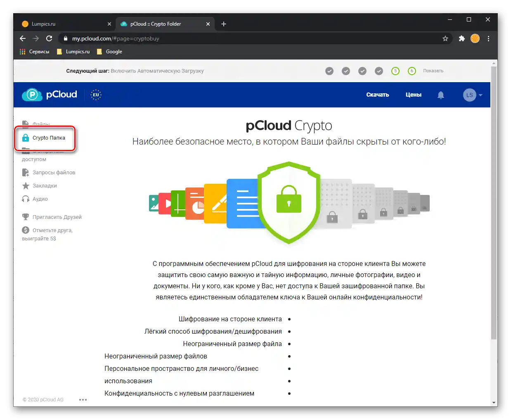This screenshot has height=420, width=511.
Task: Click Отметьте друга, выиграйте 5$ link
Action: pos(47,235)
